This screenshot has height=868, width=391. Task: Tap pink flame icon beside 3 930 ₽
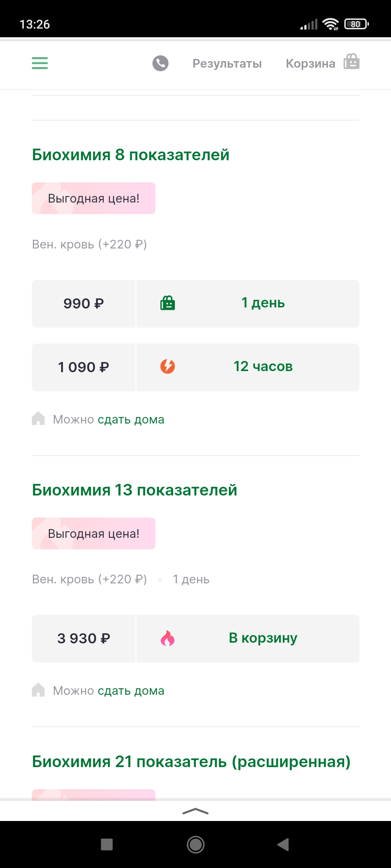[x=168, y=638]
